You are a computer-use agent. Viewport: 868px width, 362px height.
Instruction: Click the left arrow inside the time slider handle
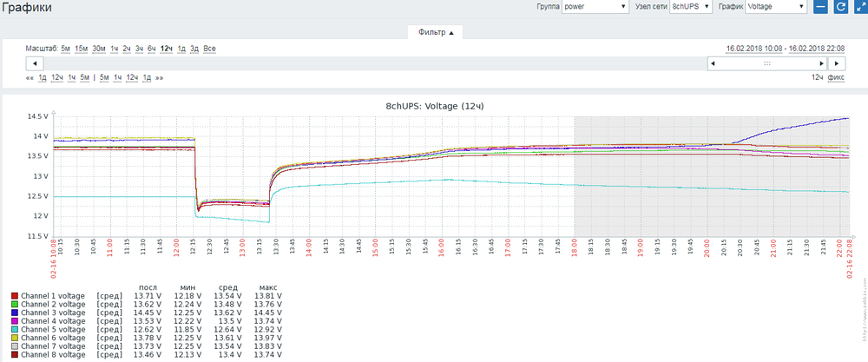pos(713,63)
